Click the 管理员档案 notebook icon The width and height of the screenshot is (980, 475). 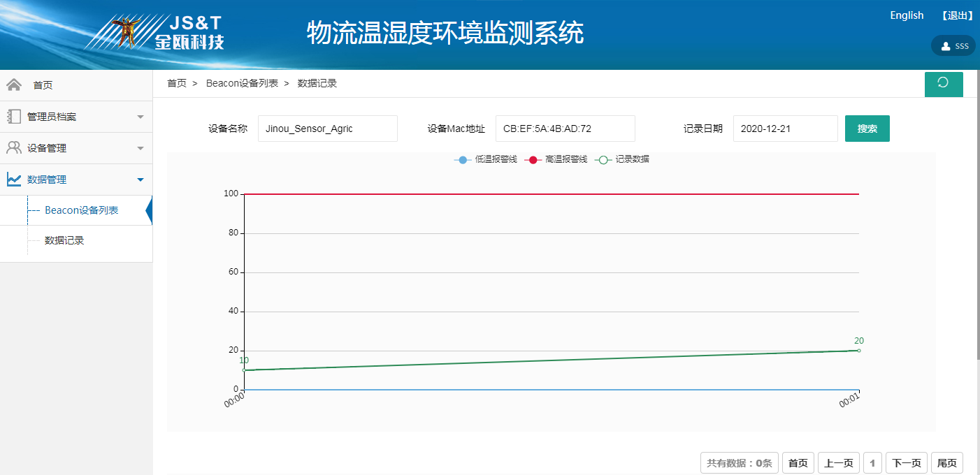pos(13,117)
